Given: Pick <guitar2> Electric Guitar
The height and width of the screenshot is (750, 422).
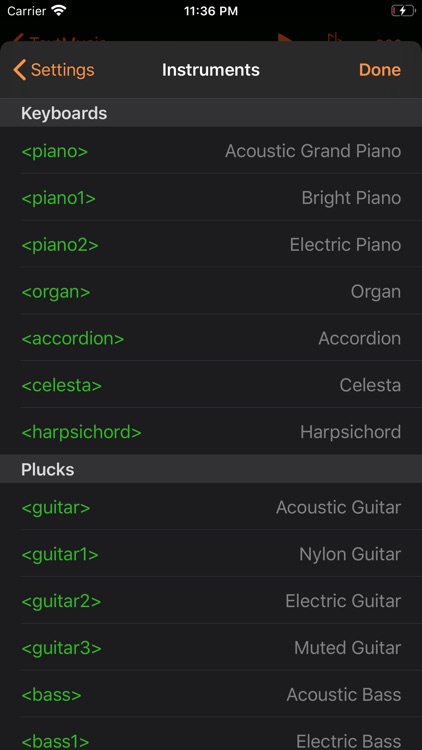Looking at the screenshot, I should pos(211,601).
